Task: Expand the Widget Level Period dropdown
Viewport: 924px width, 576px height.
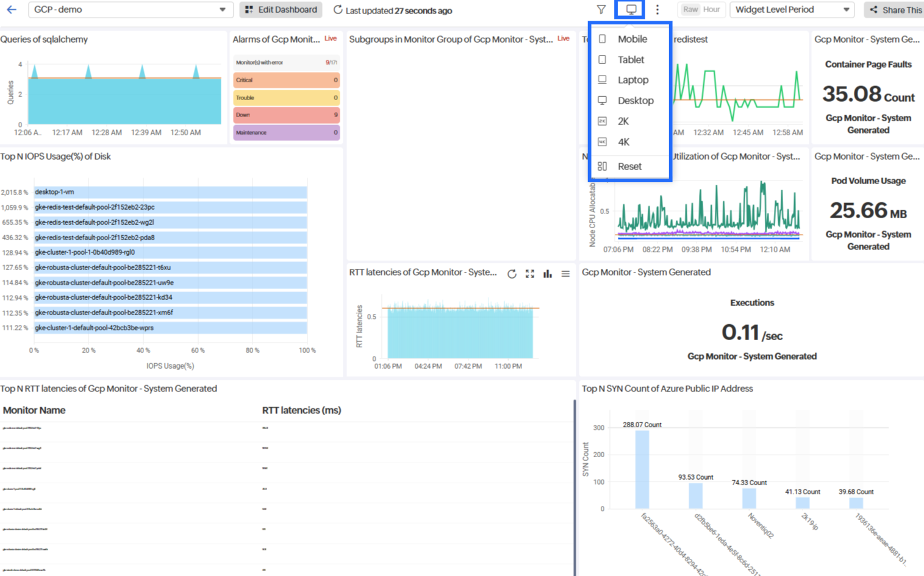Action: point(792,10)
